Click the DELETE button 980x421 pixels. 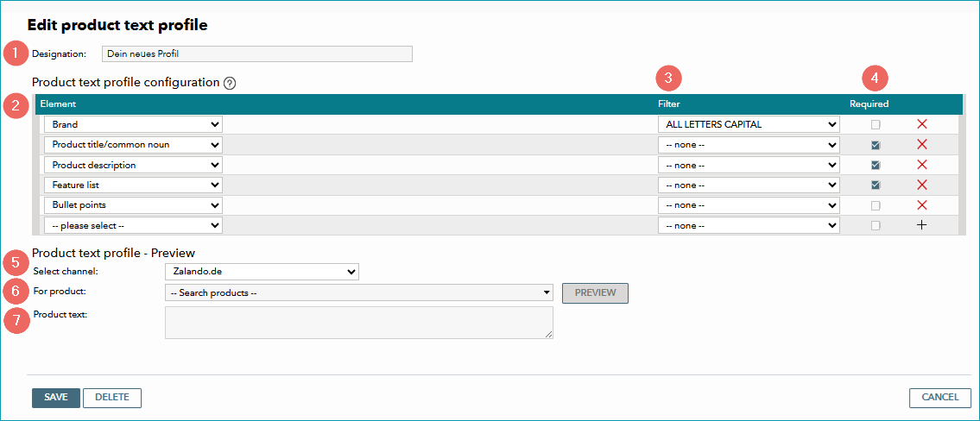pyautogui.click(x=112, y=398)
